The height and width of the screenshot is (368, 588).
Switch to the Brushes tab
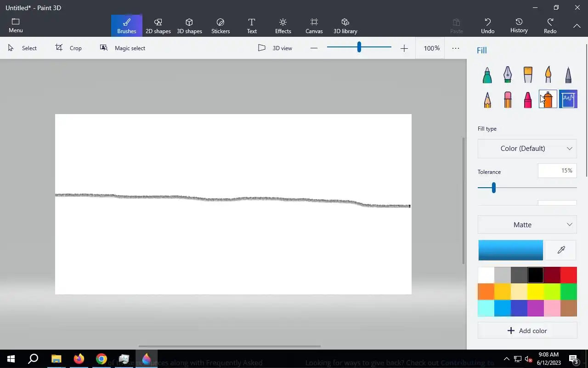(x=127, y=26)
